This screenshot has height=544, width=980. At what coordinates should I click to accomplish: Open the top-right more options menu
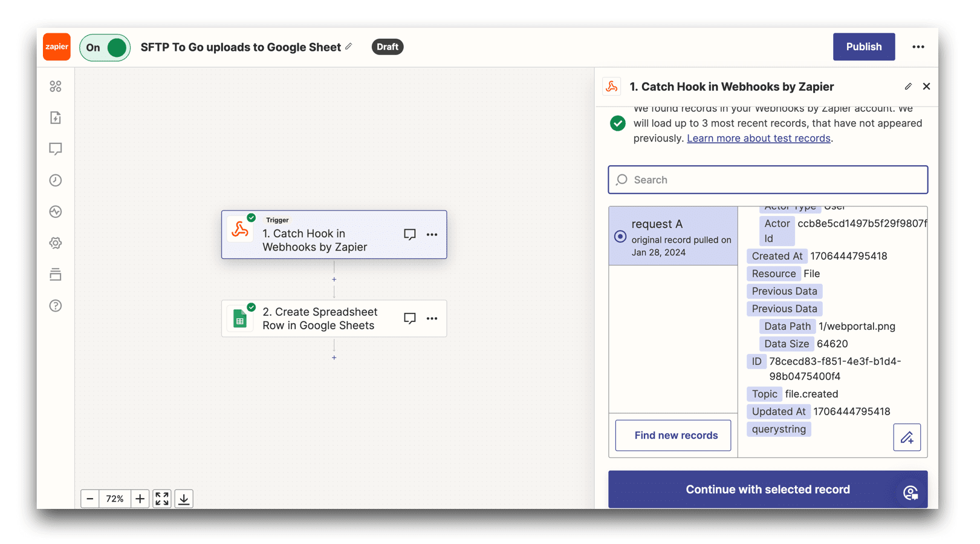[918, 47]
